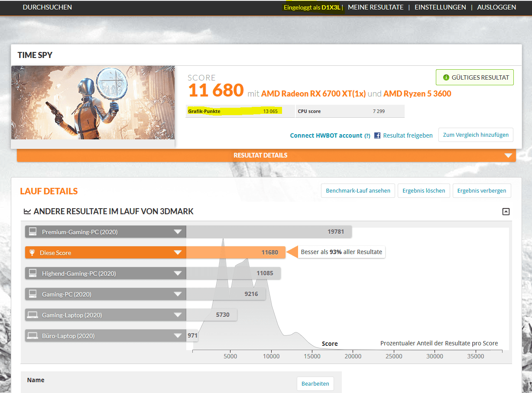Viewport: 532px width, 393px height.
Task: Click Ergebnis verbergen button
Action: point(482,190)
